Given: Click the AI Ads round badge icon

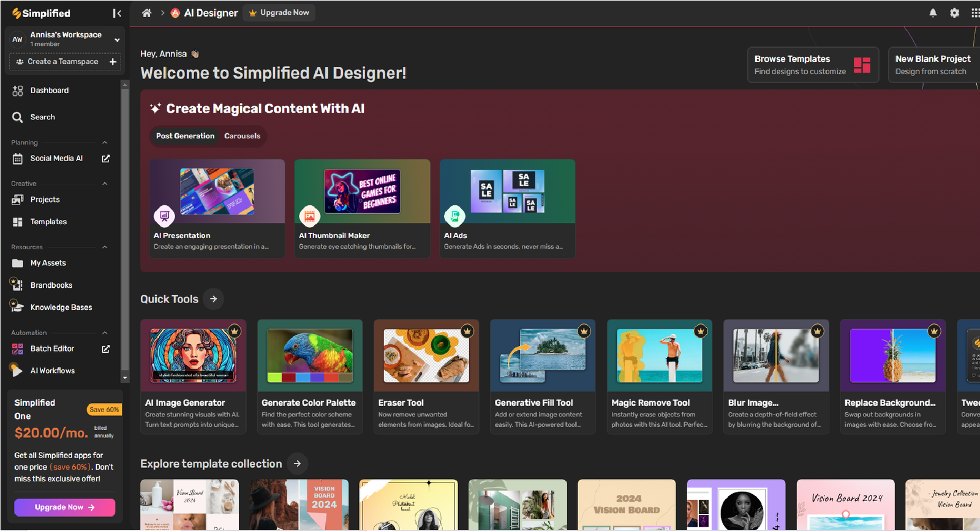Looking at the screenshot, I should [x=454, y=216].
